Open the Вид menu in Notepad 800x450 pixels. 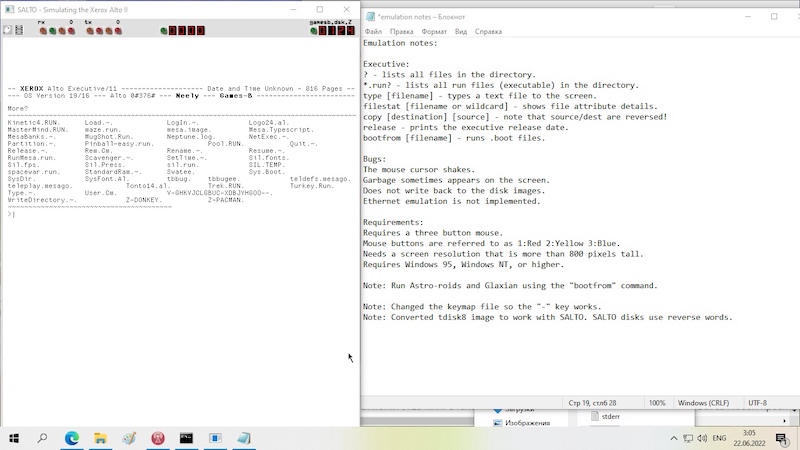tap(461, 32)
